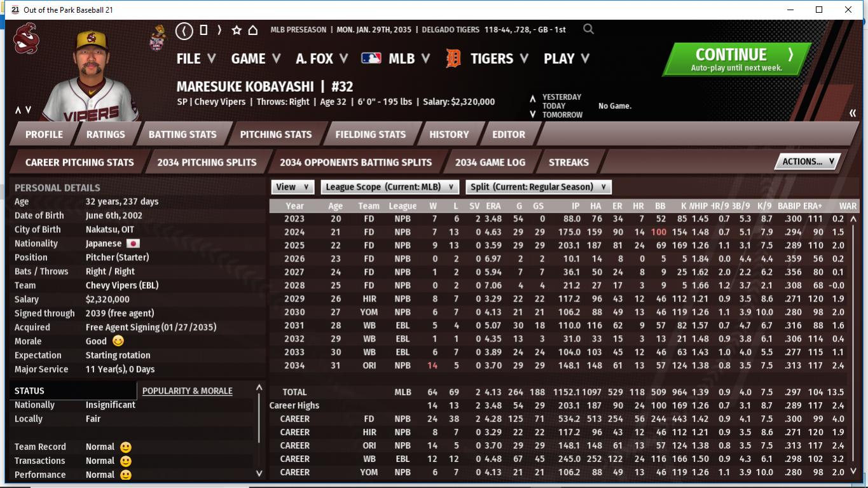Click the HIR team in the 2029 row

[369, 298]
